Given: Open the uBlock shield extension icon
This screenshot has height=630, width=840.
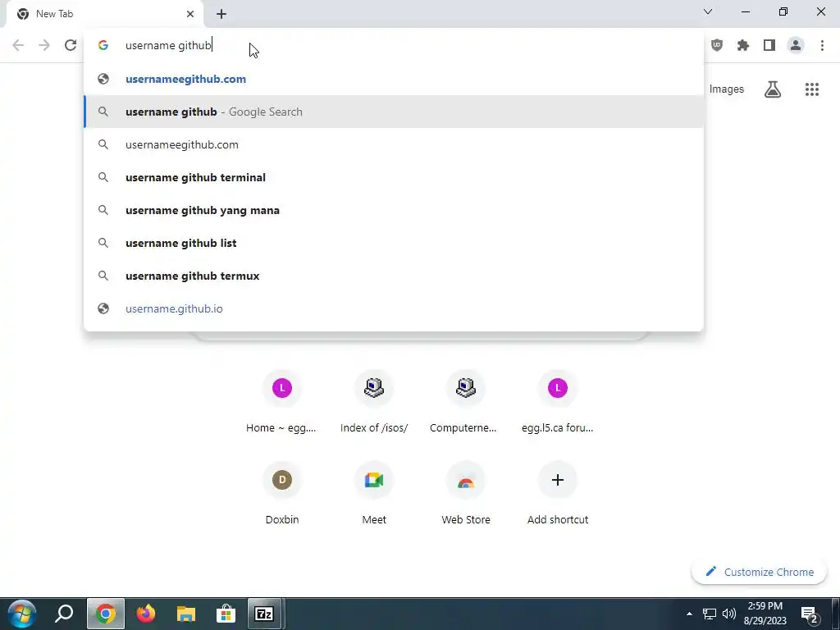Looking at the screenshot, I should pos(717,46).
